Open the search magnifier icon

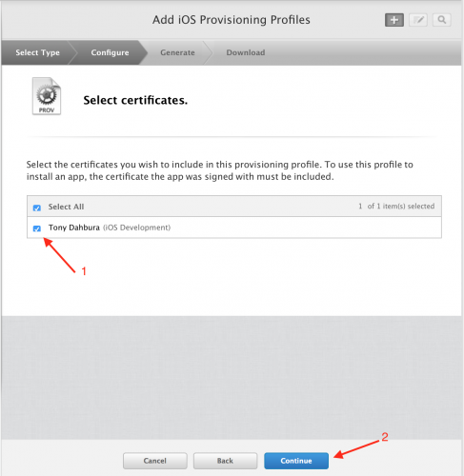click(x=442, y=20)
